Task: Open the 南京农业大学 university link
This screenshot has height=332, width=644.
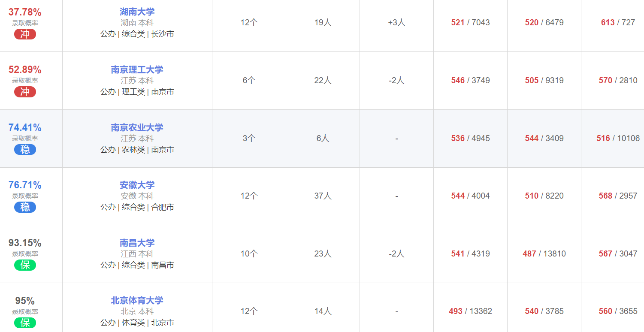Action: 137,127
